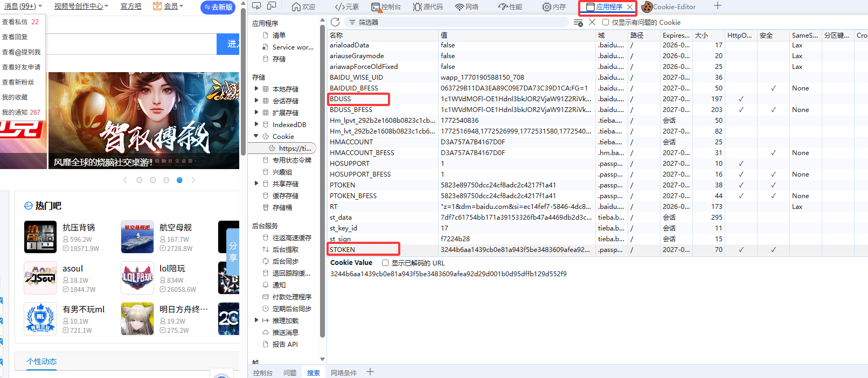
Task: Select 往返高速缓存 item
Action: point(291,237)
